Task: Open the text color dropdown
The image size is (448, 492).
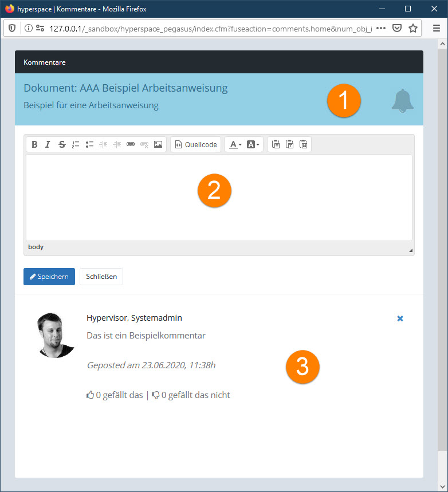Action: tap(235, 145)
